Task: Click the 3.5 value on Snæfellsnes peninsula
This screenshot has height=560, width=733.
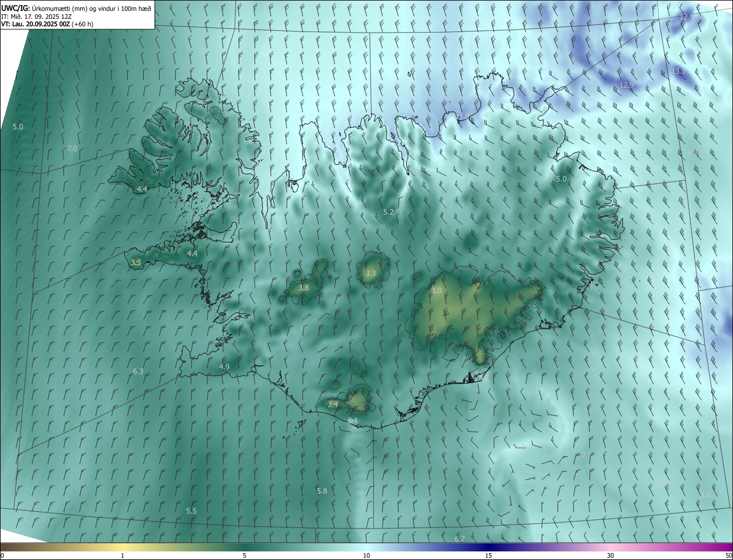Action: pos(136,262)
